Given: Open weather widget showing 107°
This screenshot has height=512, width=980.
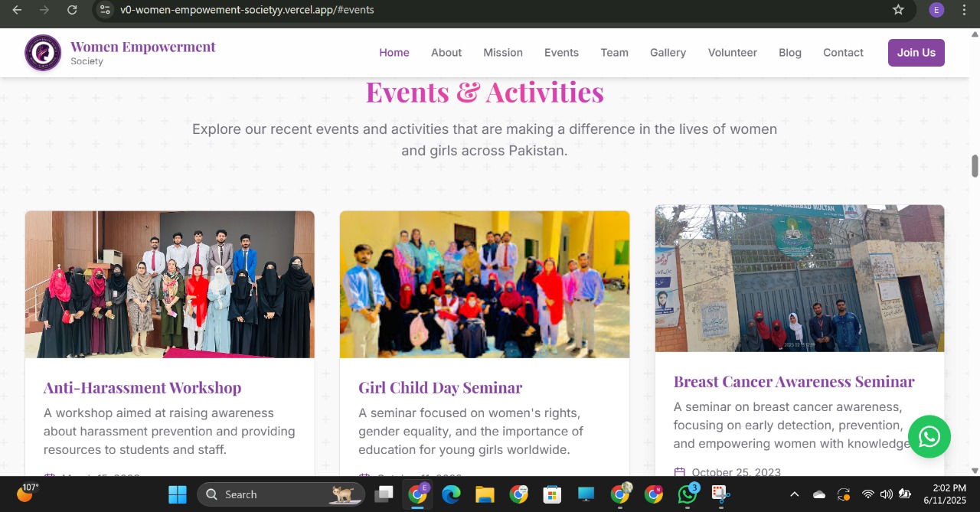Looking at the screenshot, I should click(x=28, y=493).
